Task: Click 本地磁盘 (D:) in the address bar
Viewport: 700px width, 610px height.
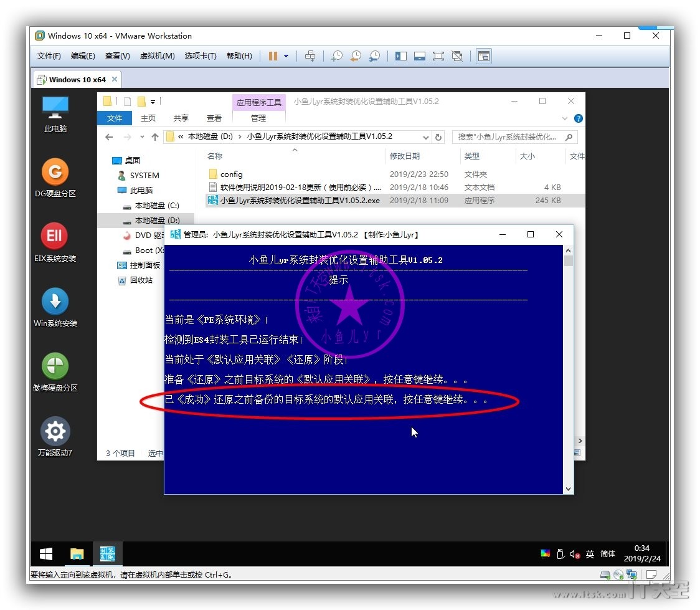Action: click(x=210, y=136)
